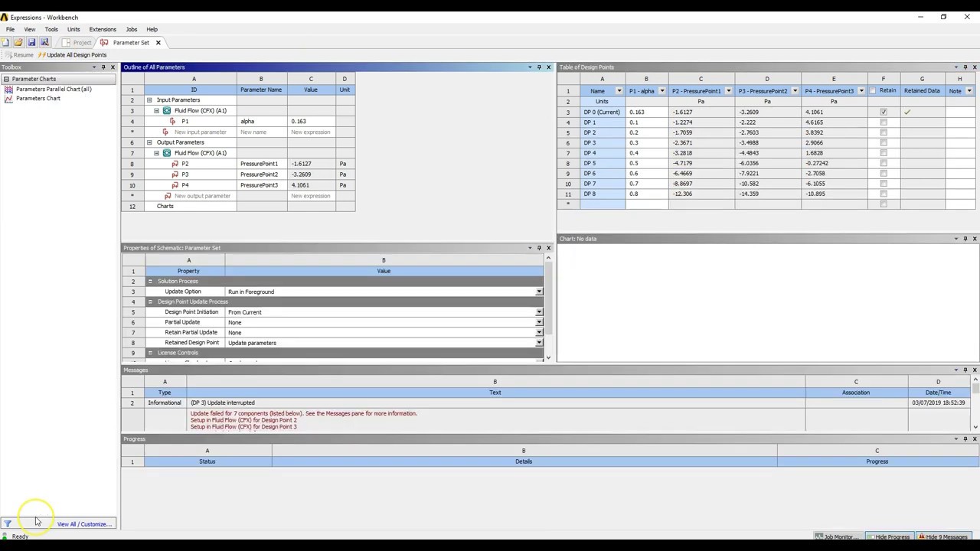Click the Save As toolbar icon
The height and width of the screenshot is (551, 980).
point(44,43)
